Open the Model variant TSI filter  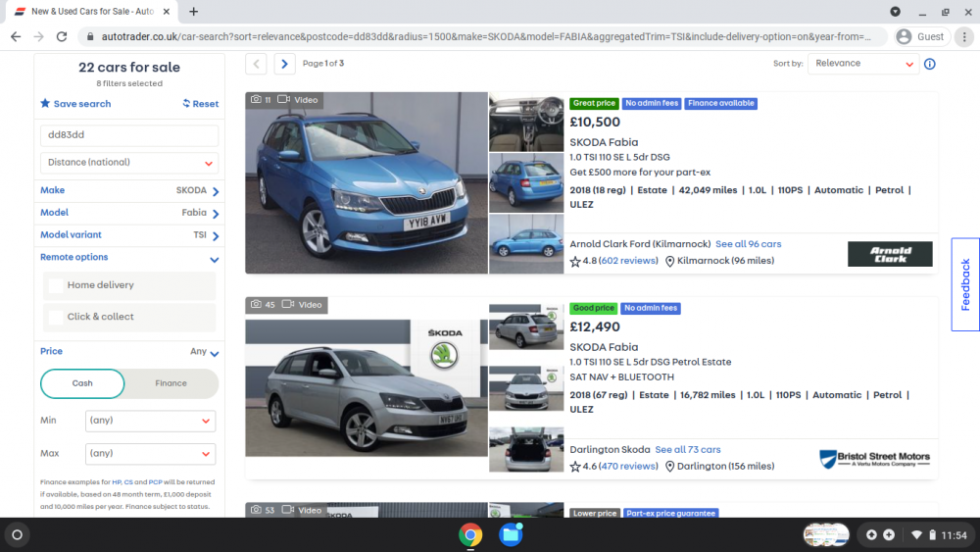coord(129,235)
